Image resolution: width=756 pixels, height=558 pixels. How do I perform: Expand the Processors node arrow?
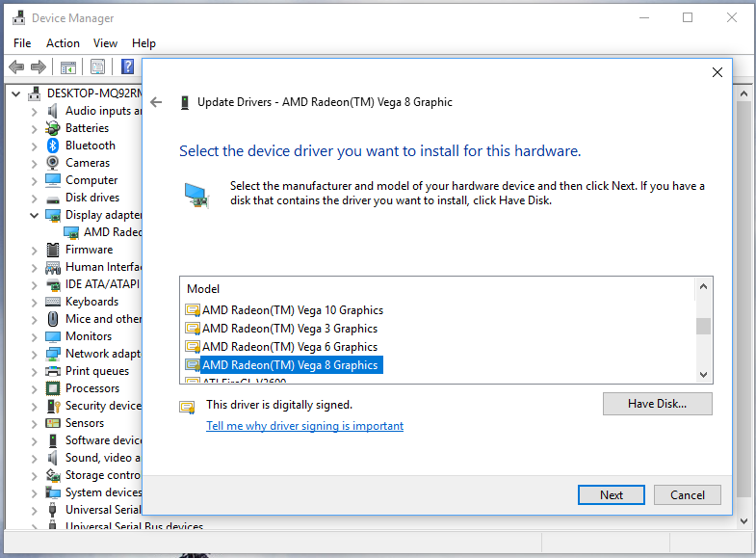[x=34, y=389]
